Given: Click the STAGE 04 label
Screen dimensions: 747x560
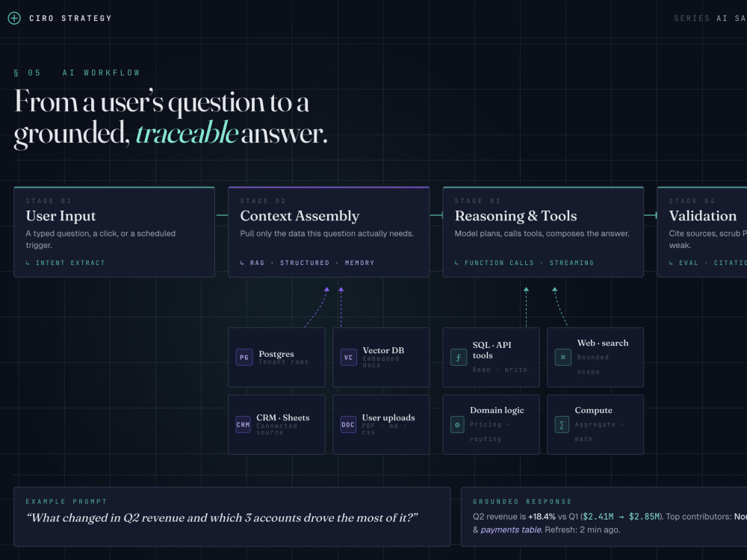Looking at the screenshot, I should [x=692, y=201].
